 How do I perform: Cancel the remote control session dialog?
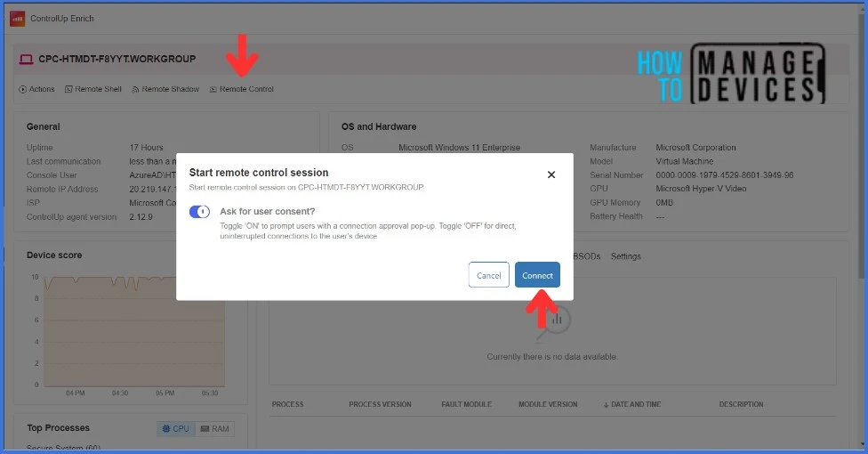point(488,275)
